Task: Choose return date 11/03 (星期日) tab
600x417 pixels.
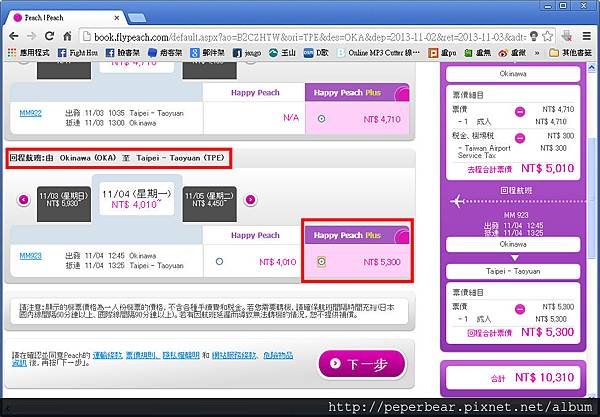Action: pos(64,204)
